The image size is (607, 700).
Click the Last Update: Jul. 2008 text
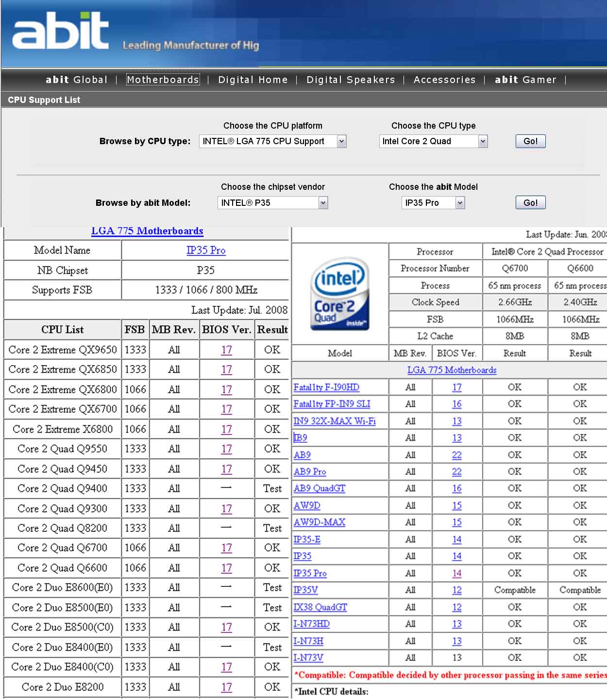click(239, 310)
